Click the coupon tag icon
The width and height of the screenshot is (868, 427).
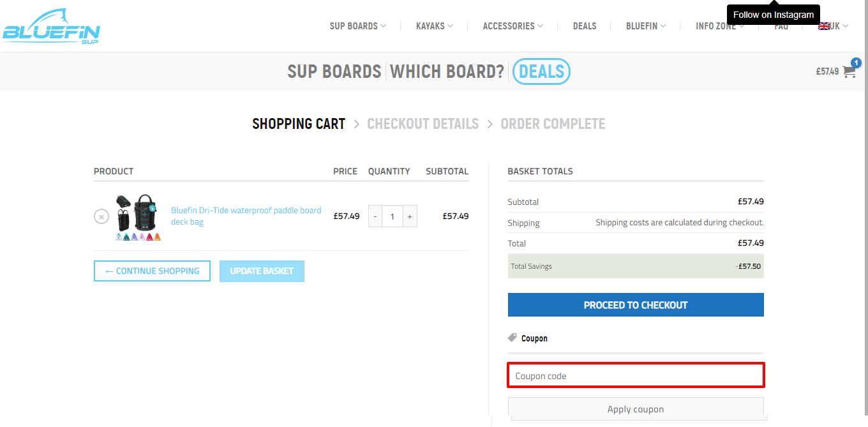coord(513,337)
